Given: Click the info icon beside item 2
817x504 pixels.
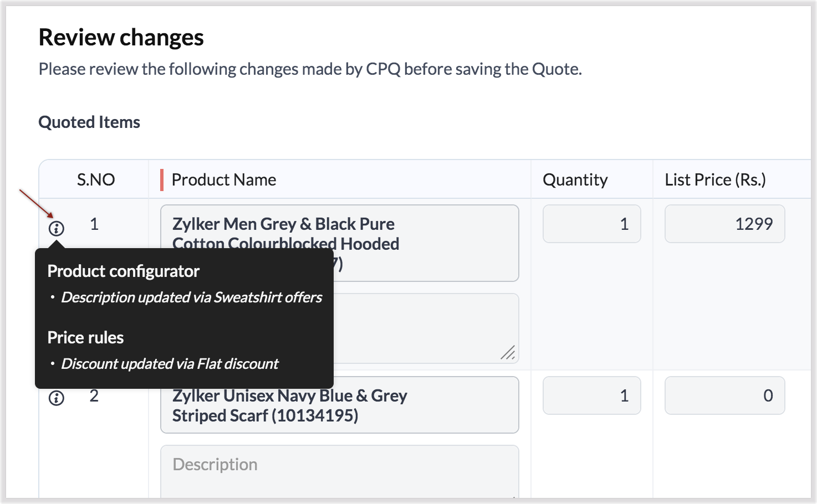Looking at the screenshot, I should coord(57,398).
